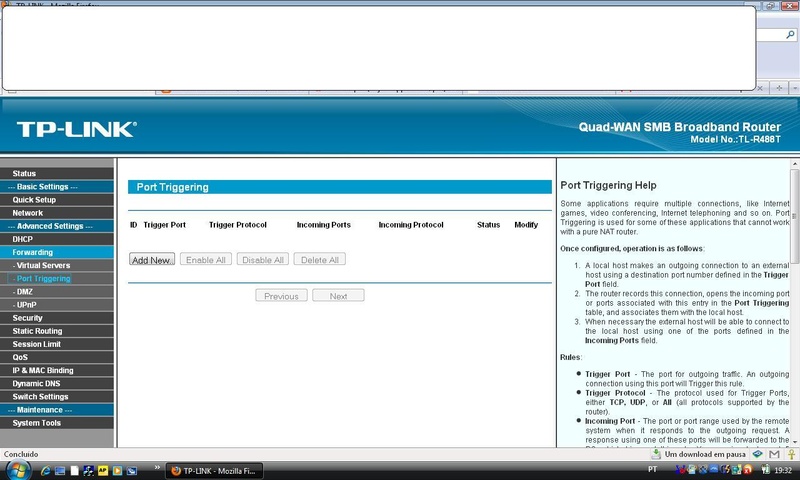
Task: Click the PT language indicator
Action: [652, 469]
